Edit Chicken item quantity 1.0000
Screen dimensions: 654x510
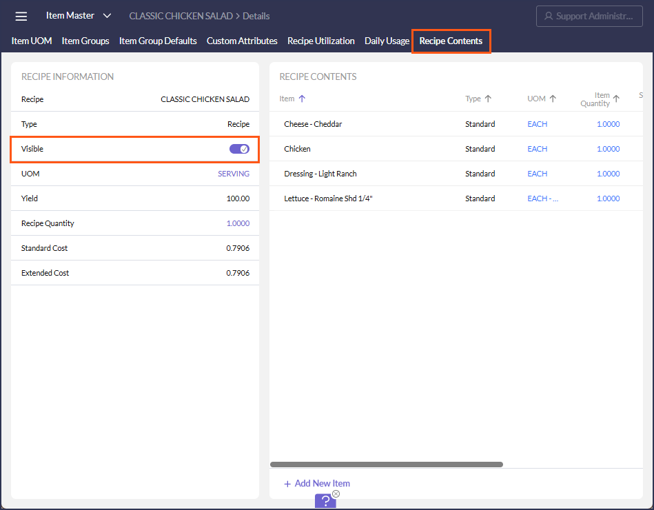point(608,149)
